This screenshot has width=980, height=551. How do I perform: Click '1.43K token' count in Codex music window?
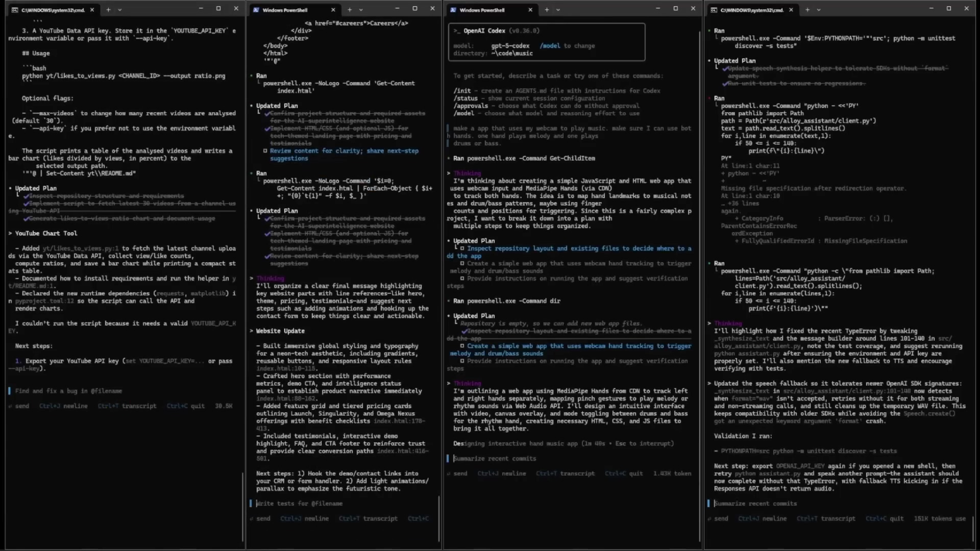[672, 473]
